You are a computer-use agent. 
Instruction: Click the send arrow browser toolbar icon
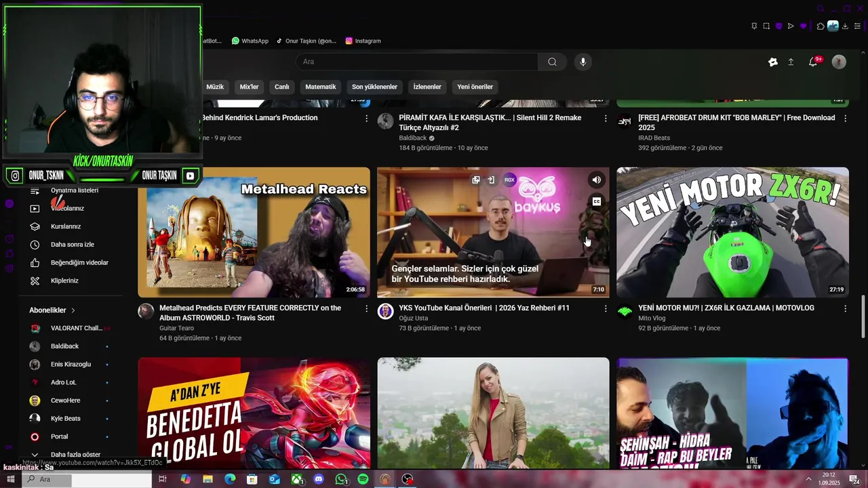791,26
